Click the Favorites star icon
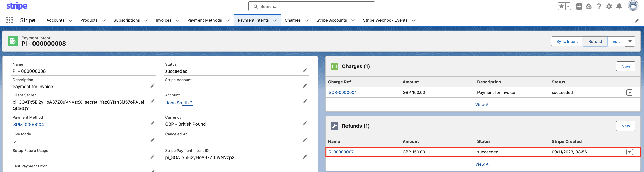Screen dimensions: 644x172 tap(561, 6)
